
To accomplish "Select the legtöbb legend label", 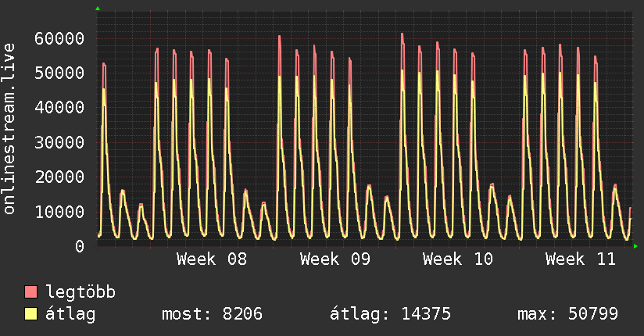I will tap(80, 292).
